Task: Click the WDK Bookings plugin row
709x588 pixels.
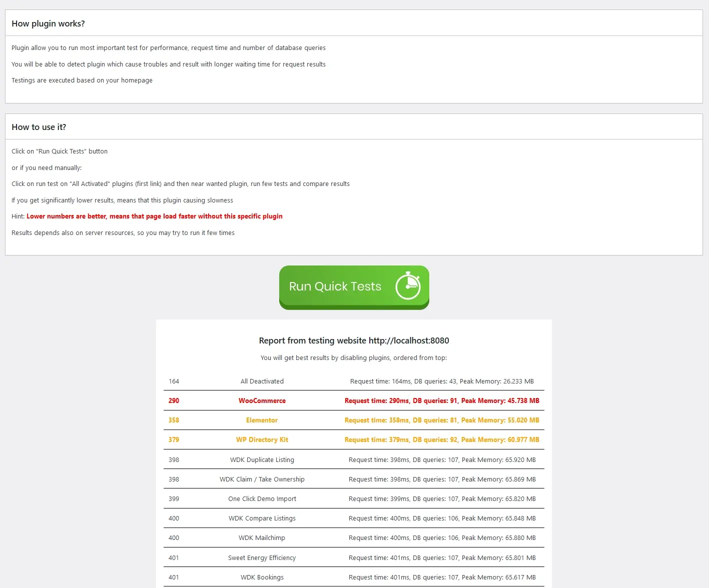Action: pyautogui.click(x=262, y=577)
